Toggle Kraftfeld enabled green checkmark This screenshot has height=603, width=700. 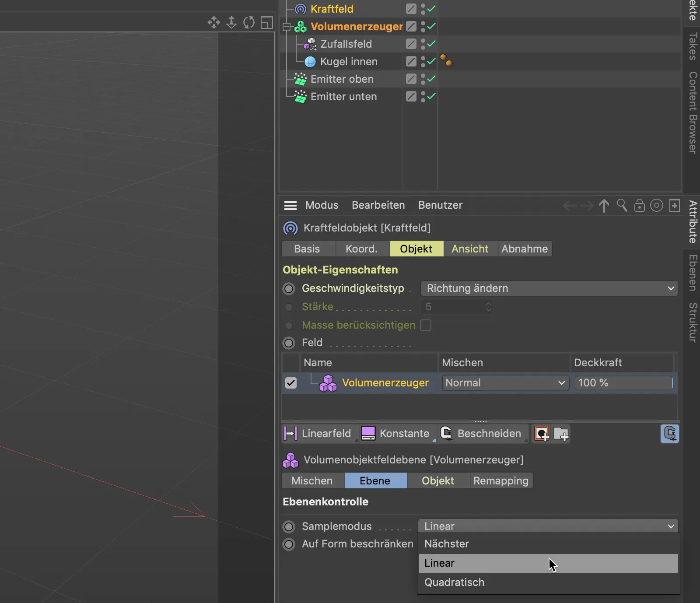click(x=431, y=9)
